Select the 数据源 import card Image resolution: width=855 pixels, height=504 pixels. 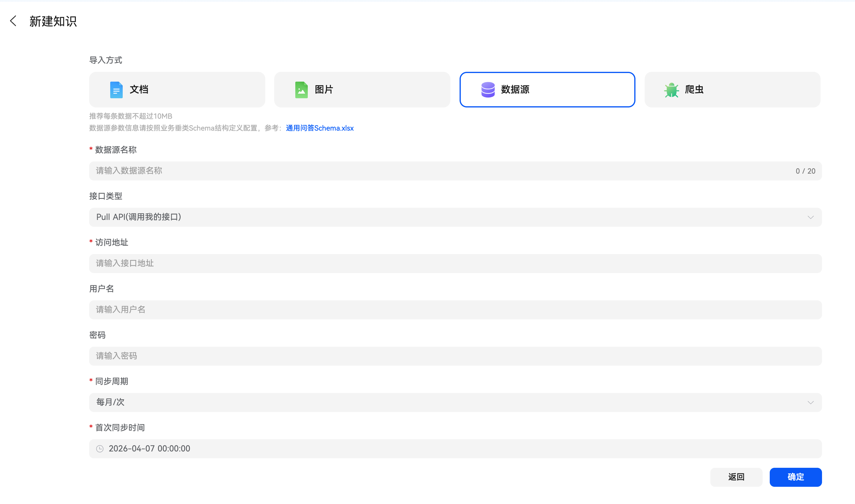[x=547, y=90]
